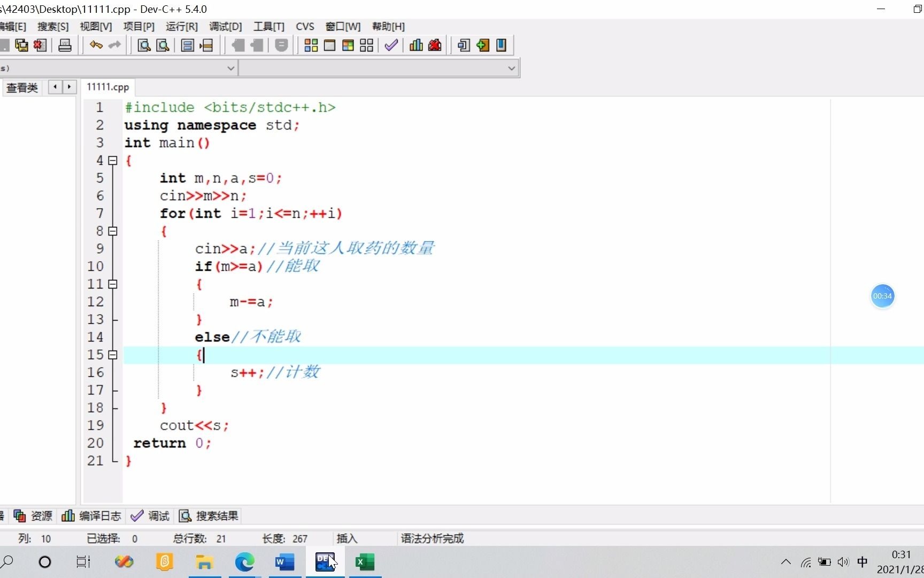Print the current file using the printer icon
This screenshot has width=924, height=578.
65,45
